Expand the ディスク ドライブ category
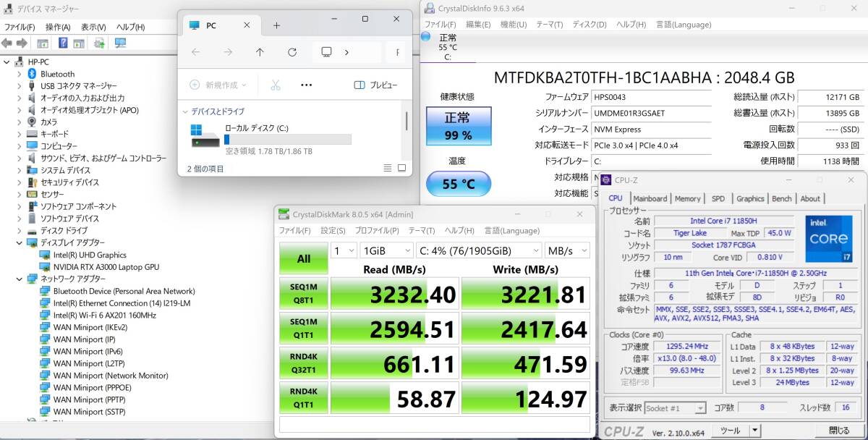 [x=20, y=231]
